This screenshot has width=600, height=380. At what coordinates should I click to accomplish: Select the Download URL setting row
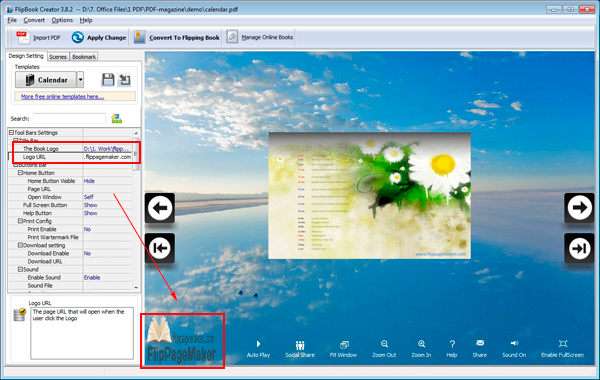(70, 261)
